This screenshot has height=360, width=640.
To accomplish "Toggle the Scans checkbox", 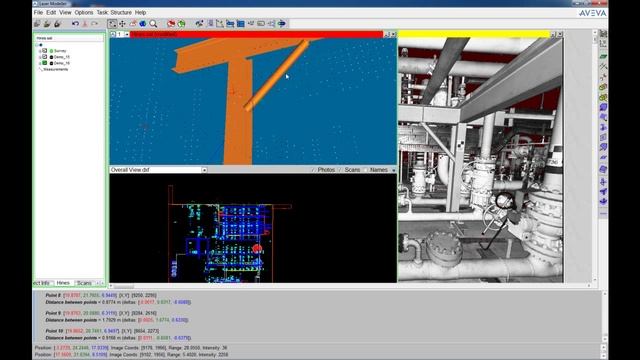I will pos(340,170).
